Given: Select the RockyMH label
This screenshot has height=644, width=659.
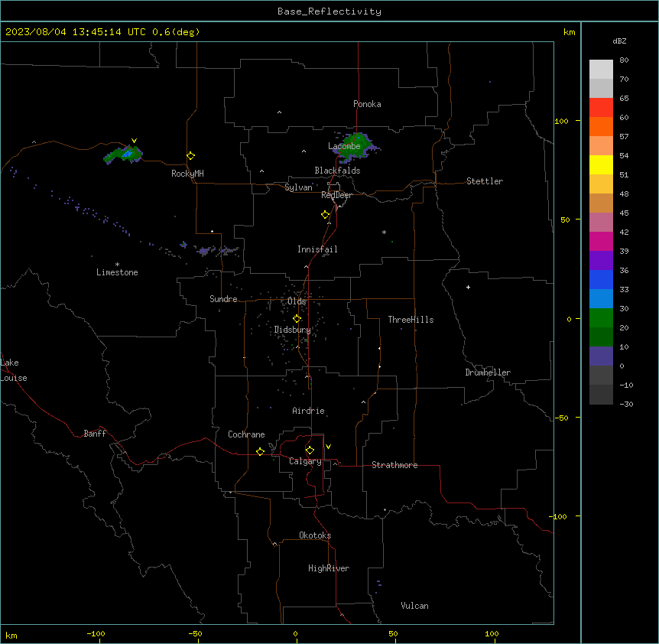Looking at the screenshot, I should click(187, 174).
